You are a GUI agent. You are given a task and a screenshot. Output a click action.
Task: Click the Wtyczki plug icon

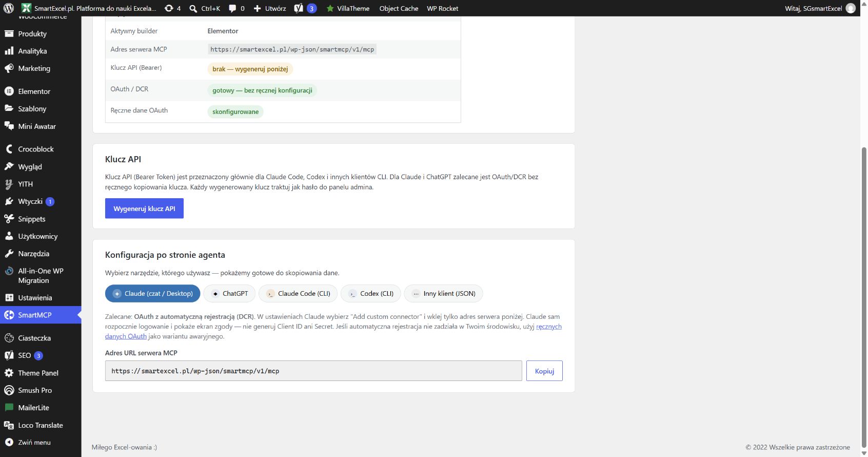tap(9, 201)
